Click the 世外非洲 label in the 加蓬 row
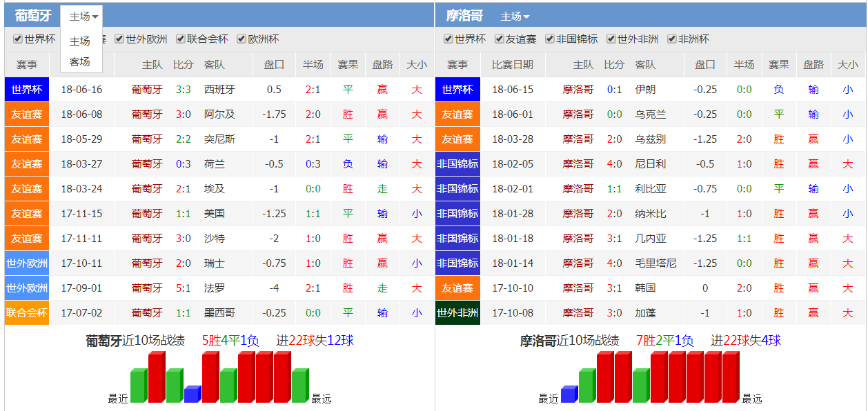This screenshot has width=868, height=411. pyautogui.click(x=457, y=313)
